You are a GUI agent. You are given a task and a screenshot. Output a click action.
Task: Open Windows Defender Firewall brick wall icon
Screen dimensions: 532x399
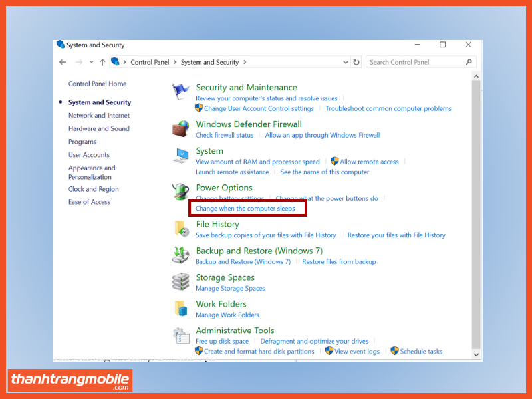point(180,128)
